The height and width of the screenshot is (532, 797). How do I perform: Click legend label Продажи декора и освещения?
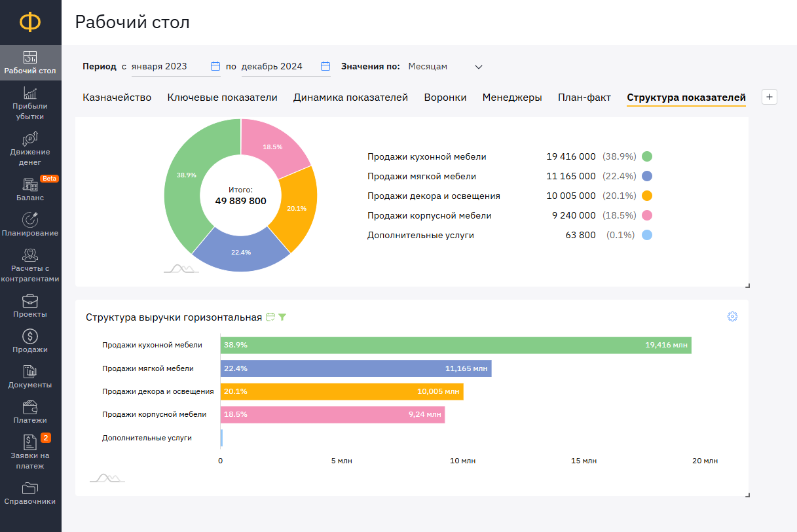(x=434, y=196)
